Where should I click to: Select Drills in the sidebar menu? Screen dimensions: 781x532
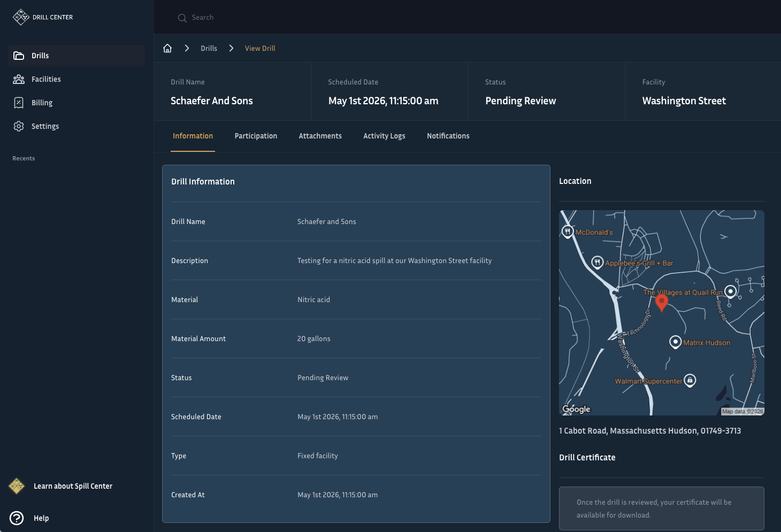(x=76, y=56)
